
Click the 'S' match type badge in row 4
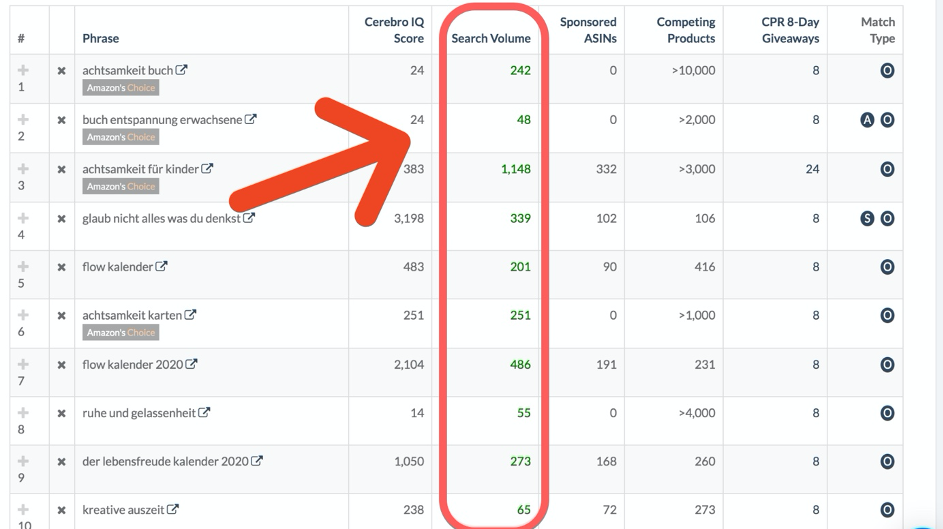point(867,218)
